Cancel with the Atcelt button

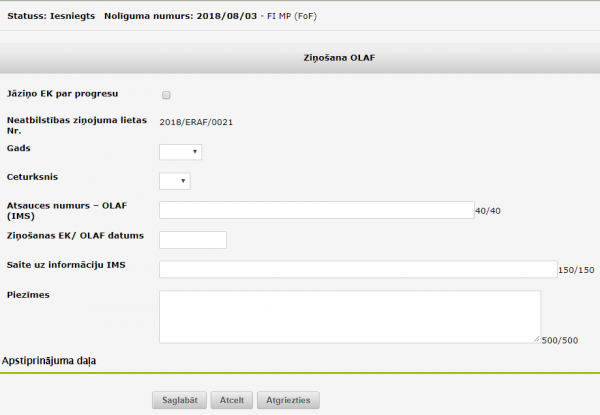232,400
